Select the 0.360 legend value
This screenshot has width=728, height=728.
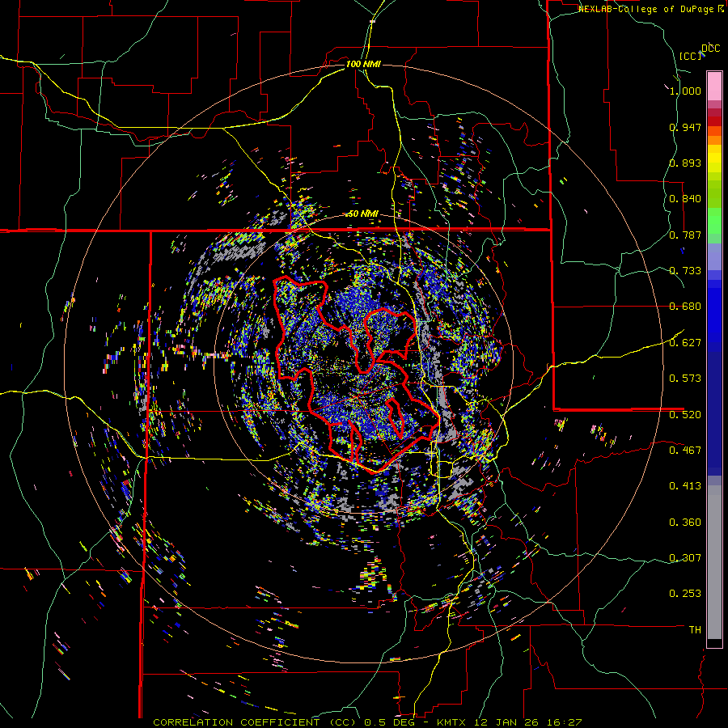pos(685,523)
